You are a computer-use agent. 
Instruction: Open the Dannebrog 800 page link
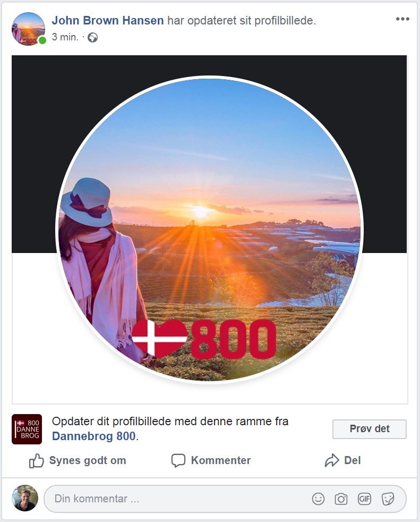93,436
